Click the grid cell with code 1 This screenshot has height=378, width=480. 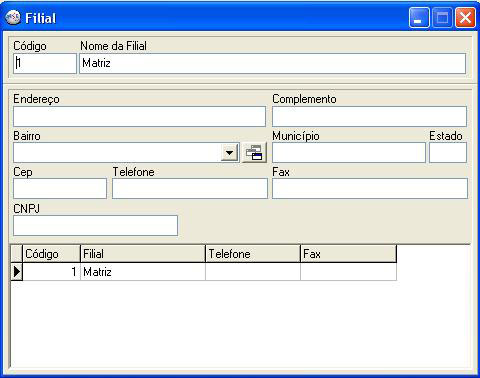point(51,272)
